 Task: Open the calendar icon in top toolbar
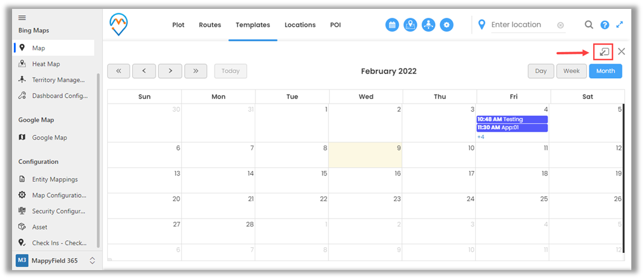[392, 25]
